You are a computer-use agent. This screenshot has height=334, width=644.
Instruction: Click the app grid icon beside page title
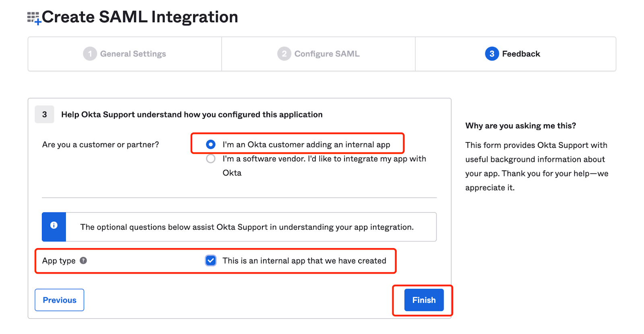[34, 18]
